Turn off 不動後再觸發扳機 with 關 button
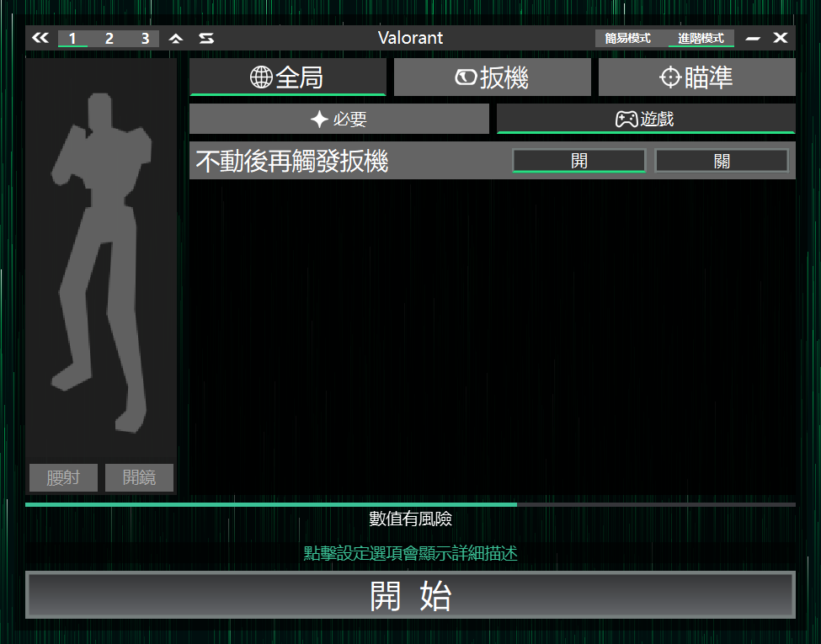Image resolution: width=821 pixels, height=644 pixels. pos(722,161)
